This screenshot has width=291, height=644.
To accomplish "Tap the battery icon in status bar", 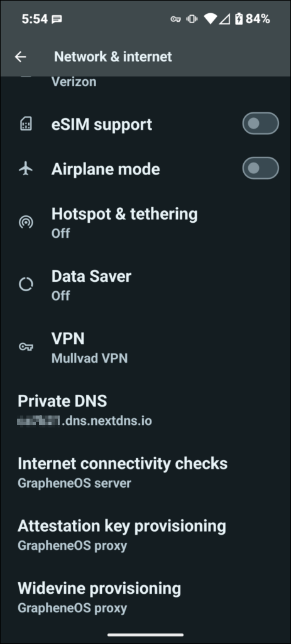I will pyautogui.click(x=239, y=18).
